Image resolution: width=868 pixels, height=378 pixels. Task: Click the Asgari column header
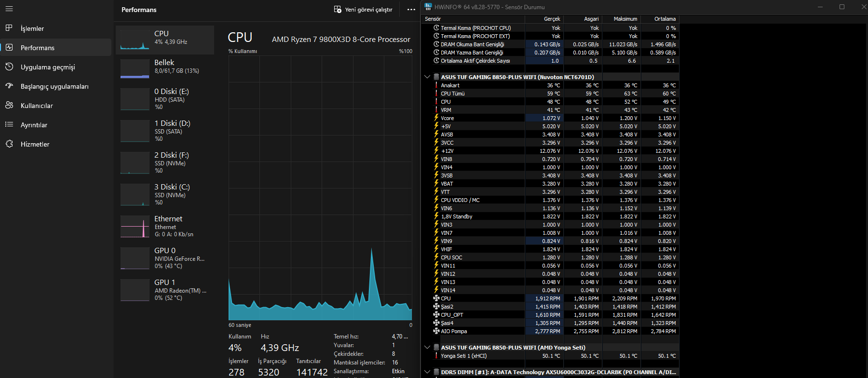pyautogui.click(x=583, y=19)
